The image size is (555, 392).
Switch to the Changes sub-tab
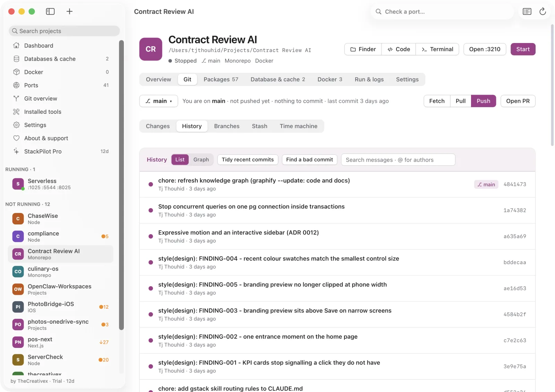pyautogui.click(x=158, y=126)
